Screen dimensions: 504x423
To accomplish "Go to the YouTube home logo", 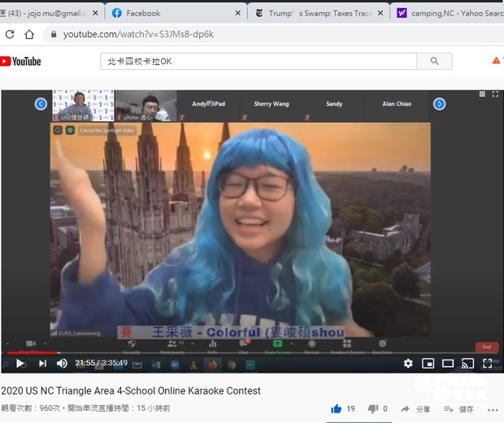I will pyautogui.click(x=20, y=61).
